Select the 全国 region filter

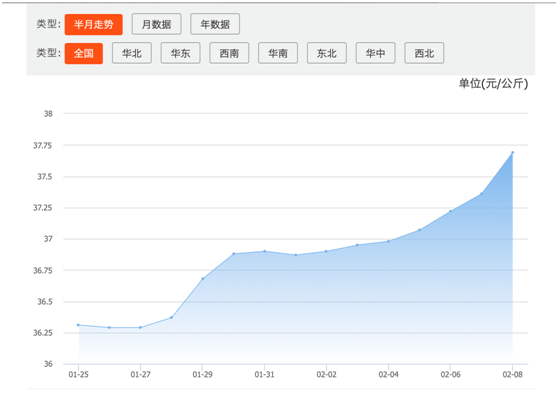pos(84,53)
